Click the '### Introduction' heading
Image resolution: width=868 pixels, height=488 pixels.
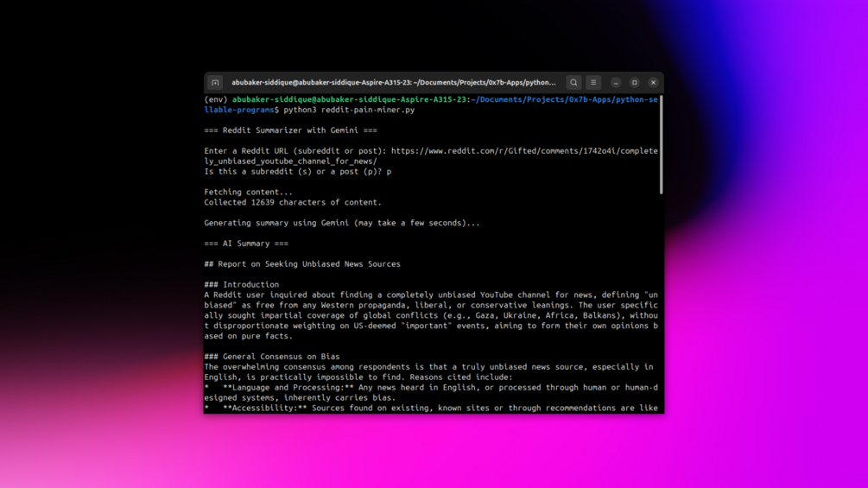pyautogui.click(x=241, y=284)
